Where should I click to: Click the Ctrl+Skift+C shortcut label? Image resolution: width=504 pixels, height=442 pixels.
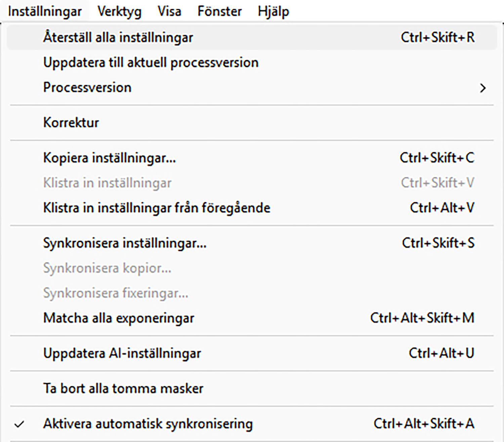point(437,158)
